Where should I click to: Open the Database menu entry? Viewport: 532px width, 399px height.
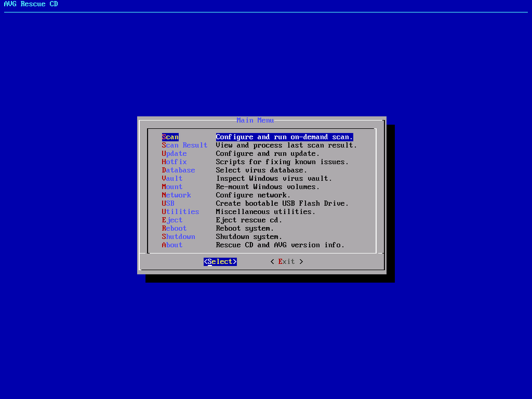178,171
